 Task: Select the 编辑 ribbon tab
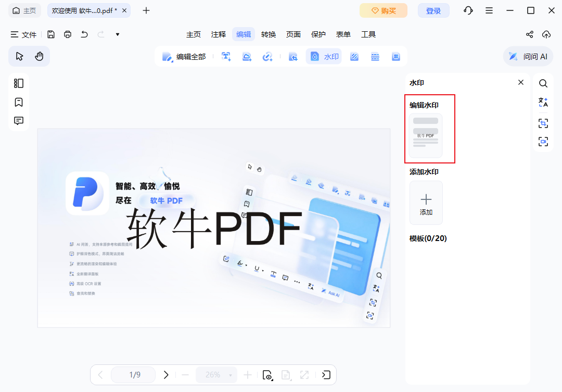coord(244,34)
